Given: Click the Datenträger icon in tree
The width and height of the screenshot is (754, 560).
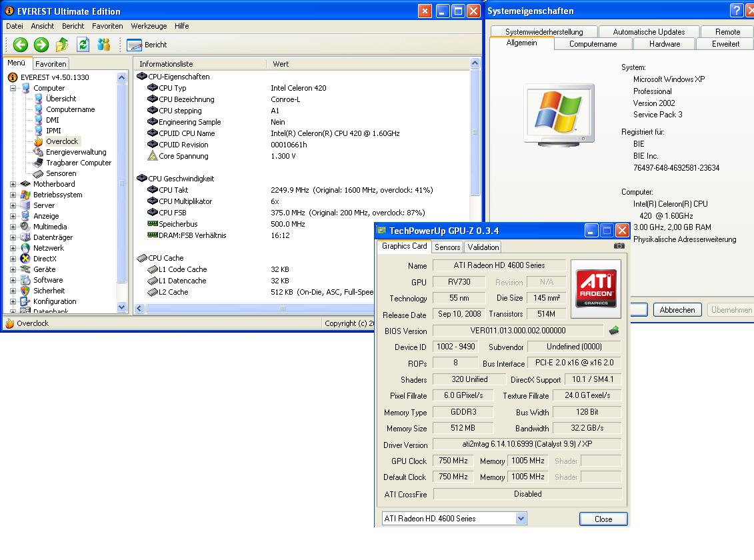Looking at the screenshot, I should click(25, 237).
